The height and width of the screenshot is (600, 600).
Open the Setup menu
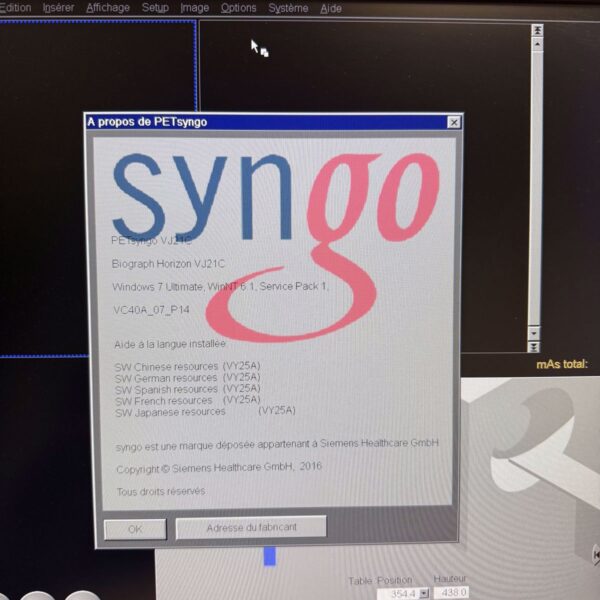tap(155, 8)
